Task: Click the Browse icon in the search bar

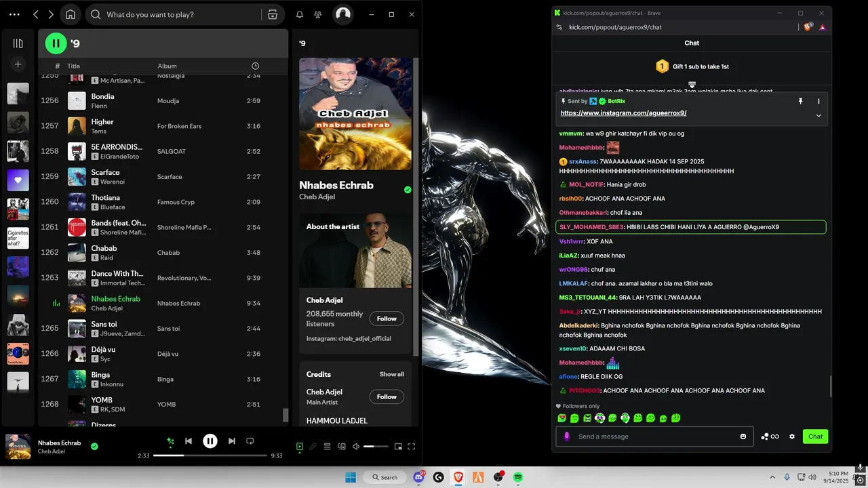Action: click(x=272, y=14)
